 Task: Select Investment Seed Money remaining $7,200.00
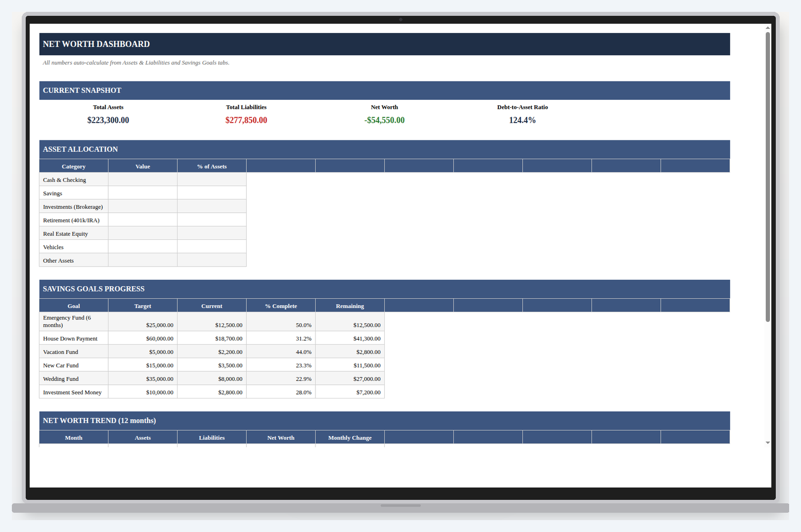(x=350, y=392)
